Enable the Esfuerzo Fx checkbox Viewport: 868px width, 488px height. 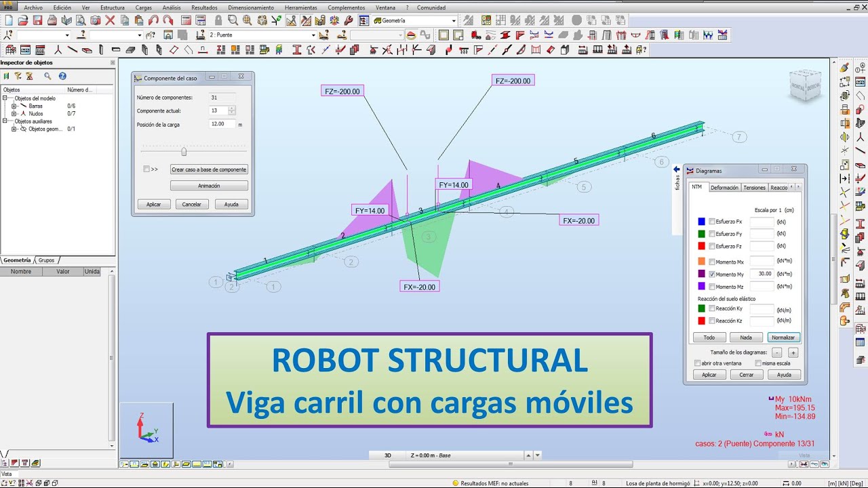click(712, 222)
